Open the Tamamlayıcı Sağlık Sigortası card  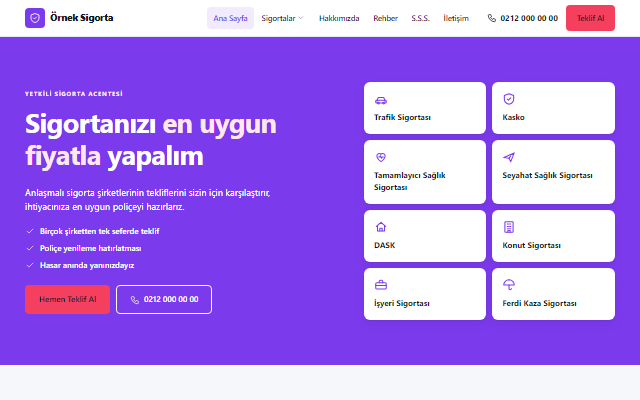pyautogui.click(x=424, y=172)
